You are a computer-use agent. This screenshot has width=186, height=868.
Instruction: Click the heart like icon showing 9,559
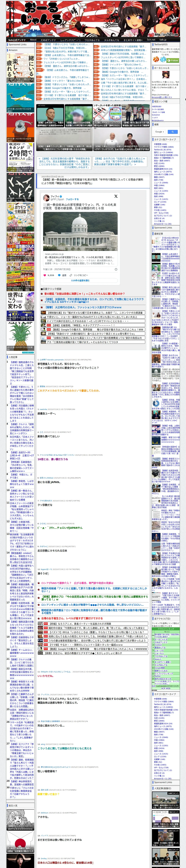(x=45, y=275)
